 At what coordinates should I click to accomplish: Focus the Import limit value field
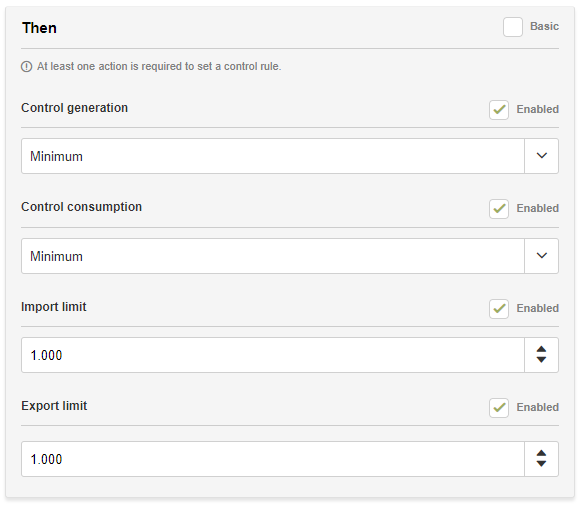click(273, 355)
